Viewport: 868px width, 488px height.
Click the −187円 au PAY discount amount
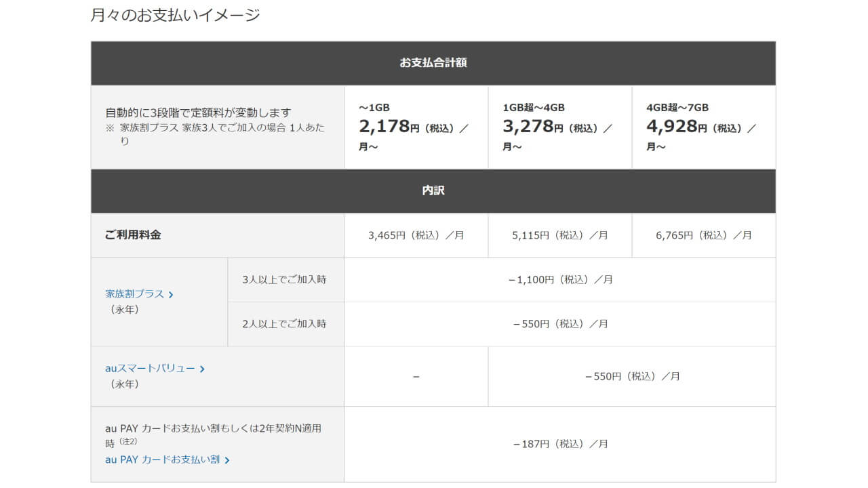(559, 444)
